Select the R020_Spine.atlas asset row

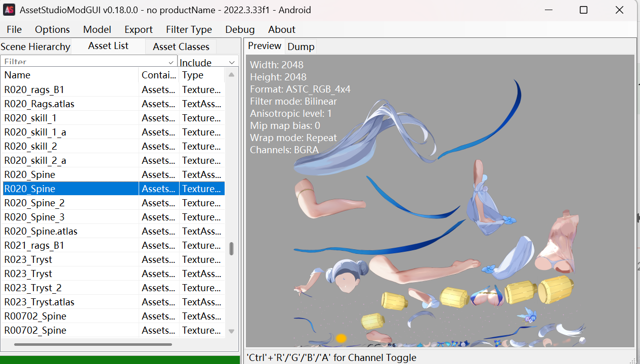pyautogui.click(x=113, y=231)
